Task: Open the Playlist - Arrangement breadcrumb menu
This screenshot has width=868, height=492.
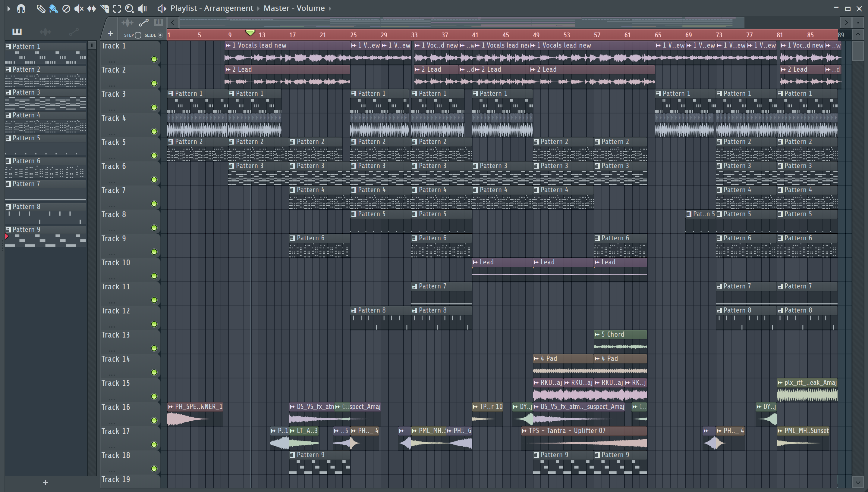Action: pos(212,8)
